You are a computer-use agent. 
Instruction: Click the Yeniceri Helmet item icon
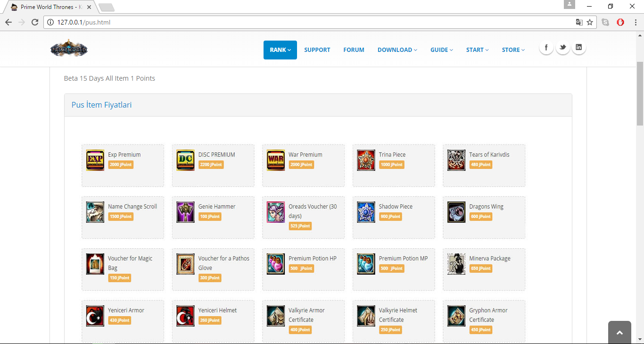pos(185,316)
